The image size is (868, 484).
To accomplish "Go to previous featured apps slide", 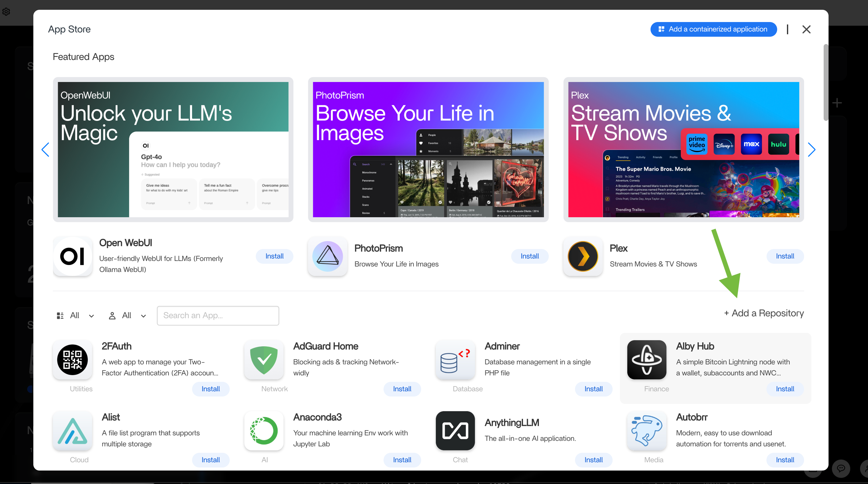I will point(45,149).
